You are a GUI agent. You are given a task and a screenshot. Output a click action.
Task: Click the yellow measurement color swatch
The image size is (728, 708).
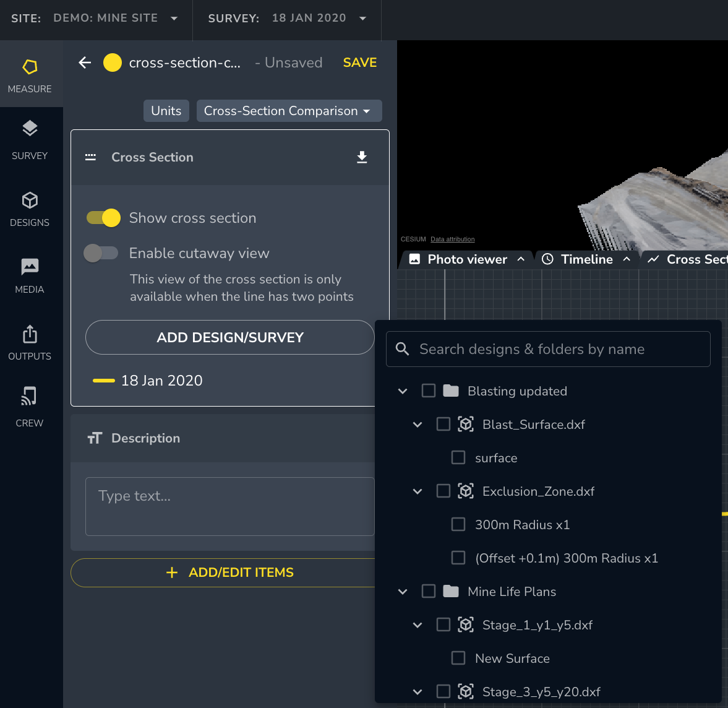(112, 63)
